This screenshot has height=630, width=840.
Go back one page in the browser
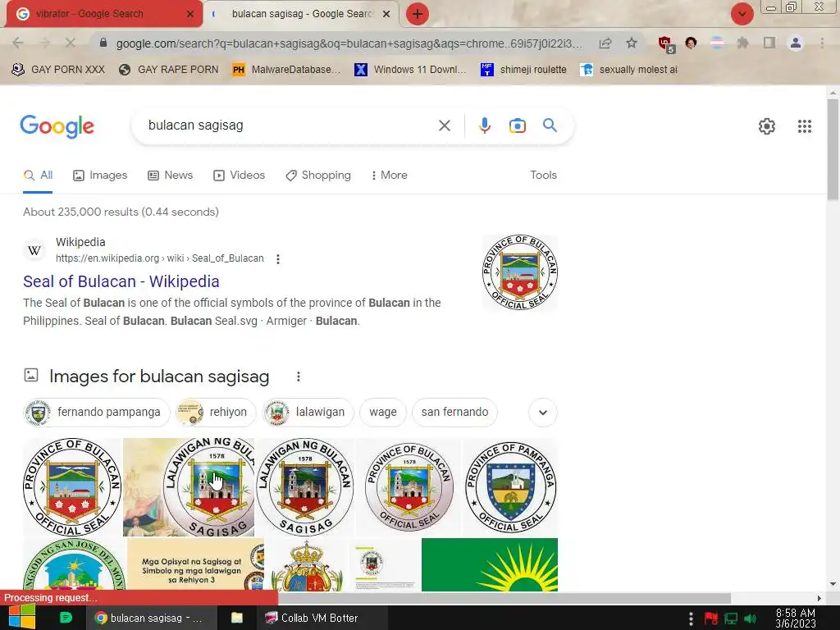pyautogui.click(x=18, y=43)
